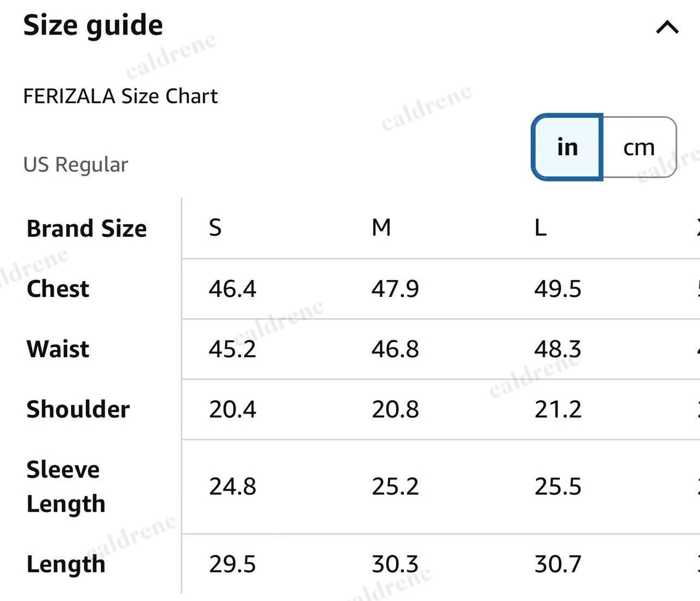Select the L brand size column header

pyautogui.click(x=540, y=227)
